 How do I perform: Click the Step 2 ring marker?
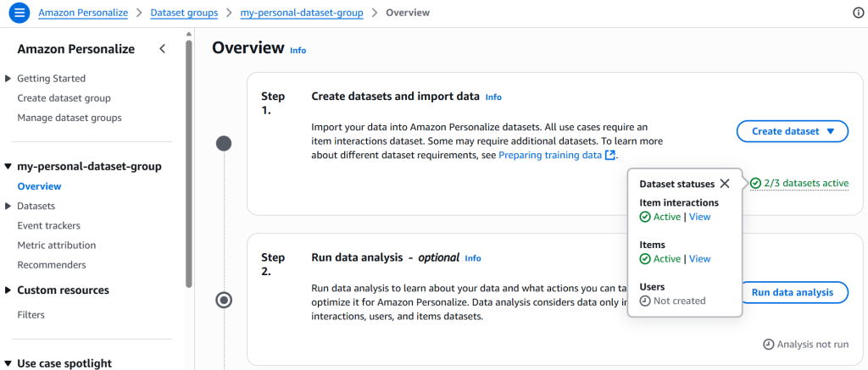point(224,301)
